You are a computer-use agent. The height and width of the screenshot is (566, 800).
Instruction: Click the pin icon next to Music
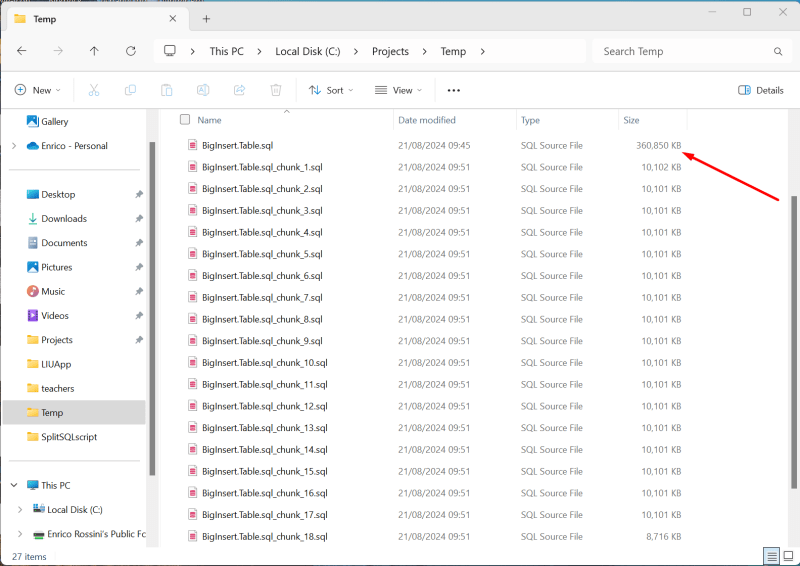pyautogui.click(x=139, y=291)
